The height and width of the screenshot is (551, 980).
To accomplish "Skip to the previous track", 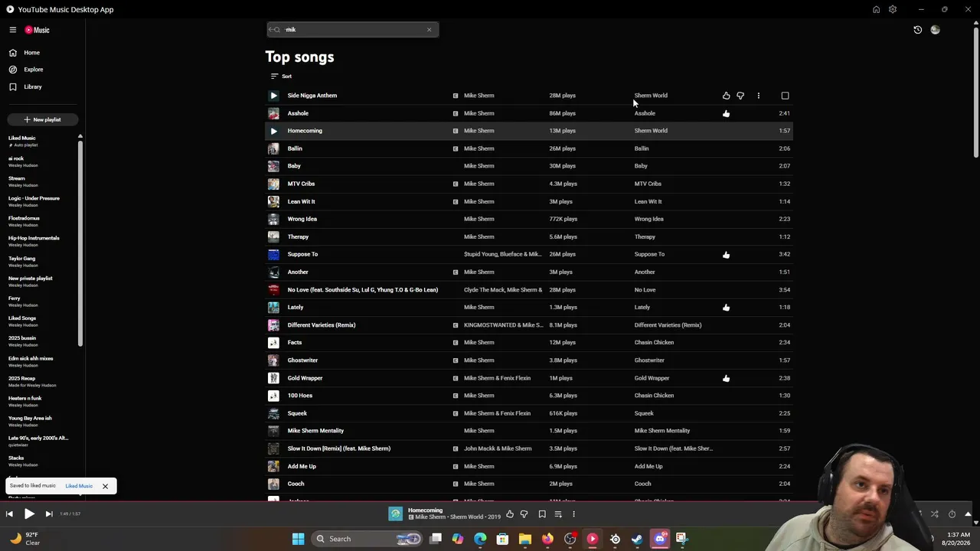I will (x=9, y=514).
